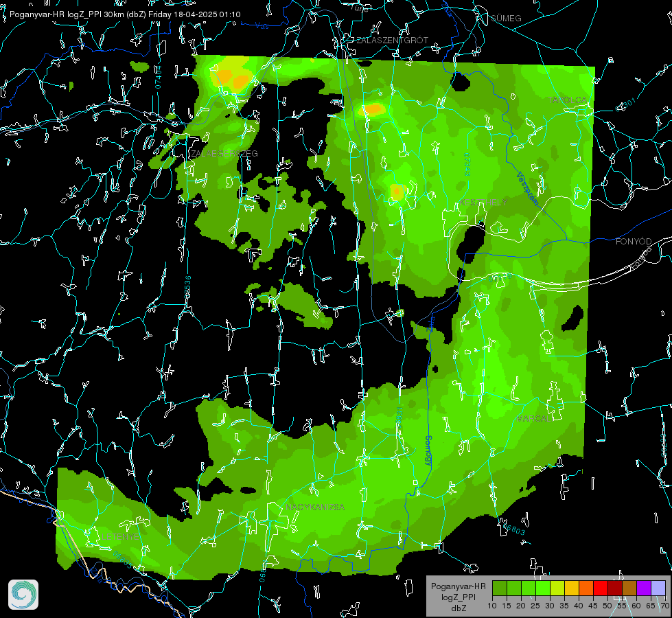
Task: Click the TAPOLCA city label
Action: point(568,100)
